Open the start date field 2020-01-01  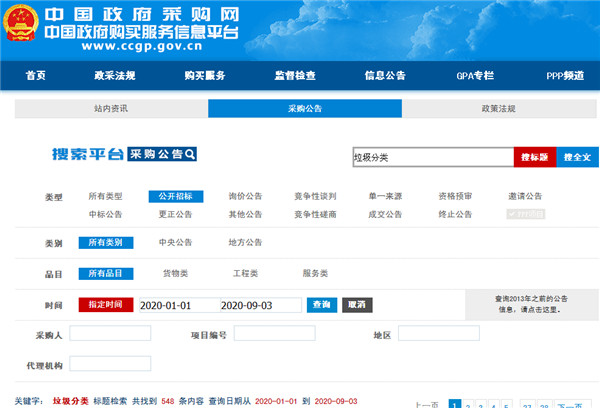coord(175,305)
